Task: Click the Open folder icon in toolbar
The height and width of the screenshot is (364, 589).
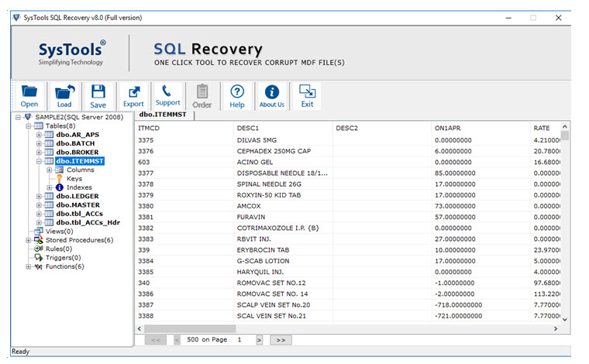Action: coord(29,96)
